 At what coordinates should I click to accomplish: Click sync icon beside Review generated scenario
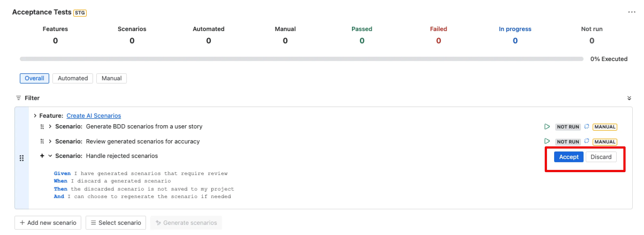[586, 141]
